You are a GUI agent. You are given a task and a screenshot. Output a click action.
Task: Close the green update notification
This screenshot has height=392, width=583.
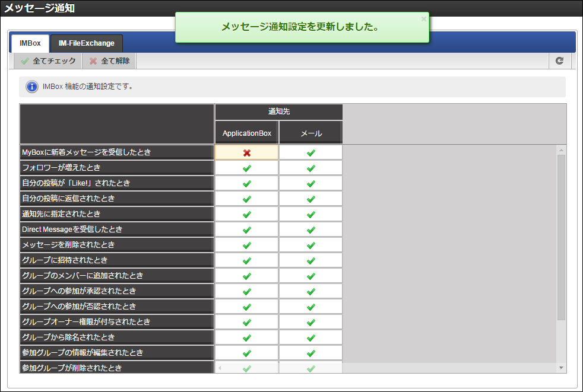(423, 19)
